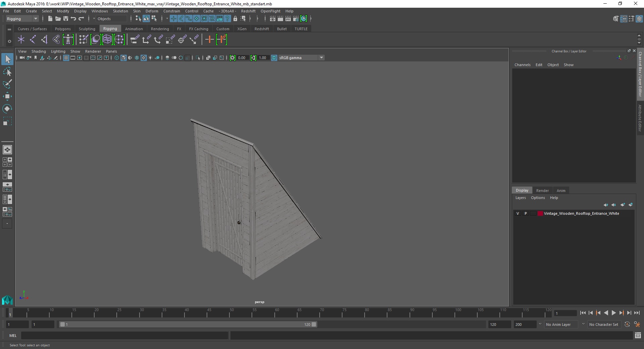Switch to the Polygons shelf tab
This screenshot has height=349, width=644.
coord(63,29)
